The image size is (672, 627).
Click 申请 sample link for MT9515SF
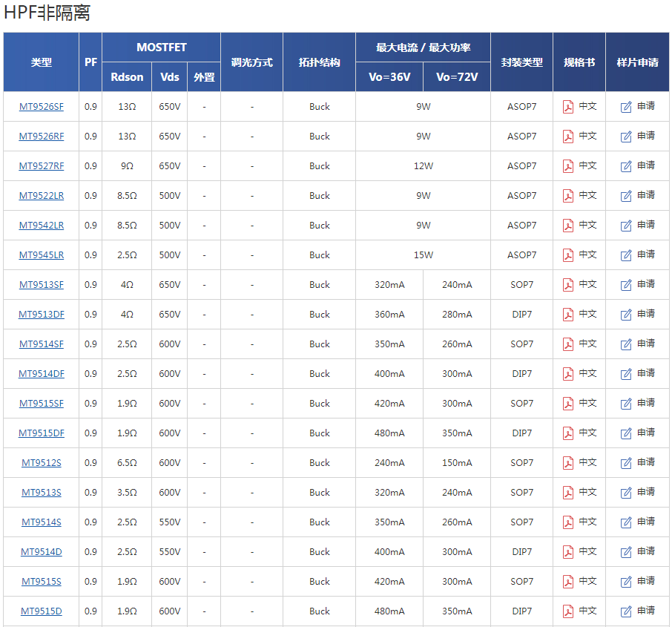pyautogui.click(x=645, y=403)
